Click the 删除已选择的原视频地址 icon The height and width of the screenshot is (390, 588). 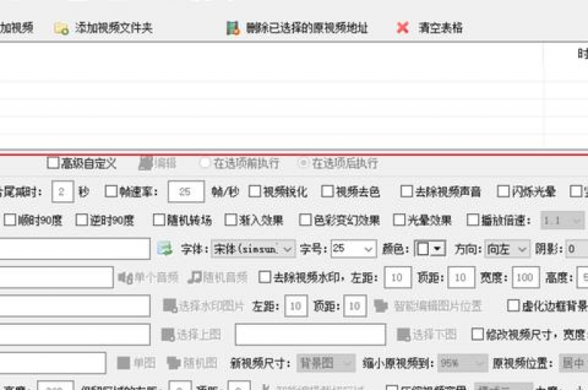point(233,28)
